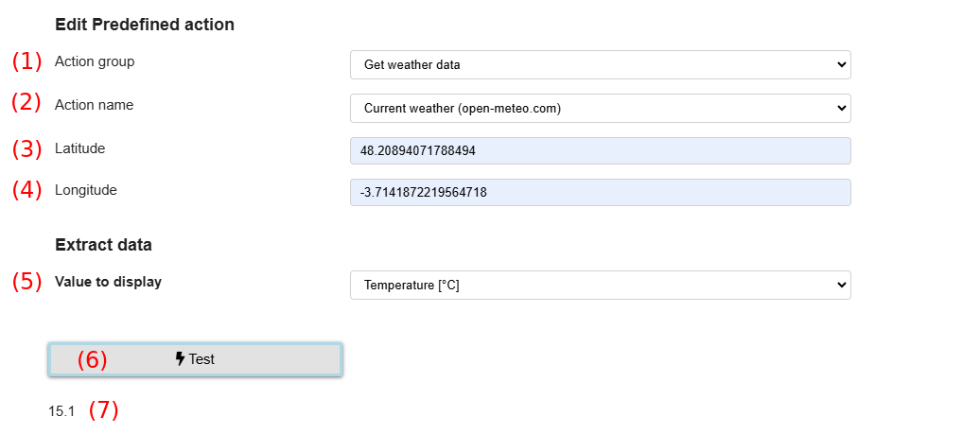Click the Value to display label
This screenshot has width=980, height=434.
(108, 282)
